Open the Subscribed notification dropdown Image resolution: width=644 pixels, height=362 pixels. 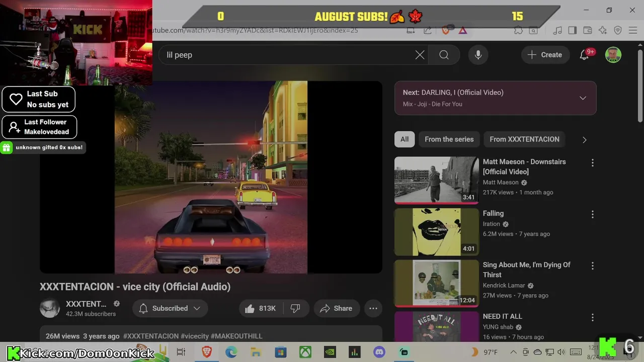(x=170, y=308)
